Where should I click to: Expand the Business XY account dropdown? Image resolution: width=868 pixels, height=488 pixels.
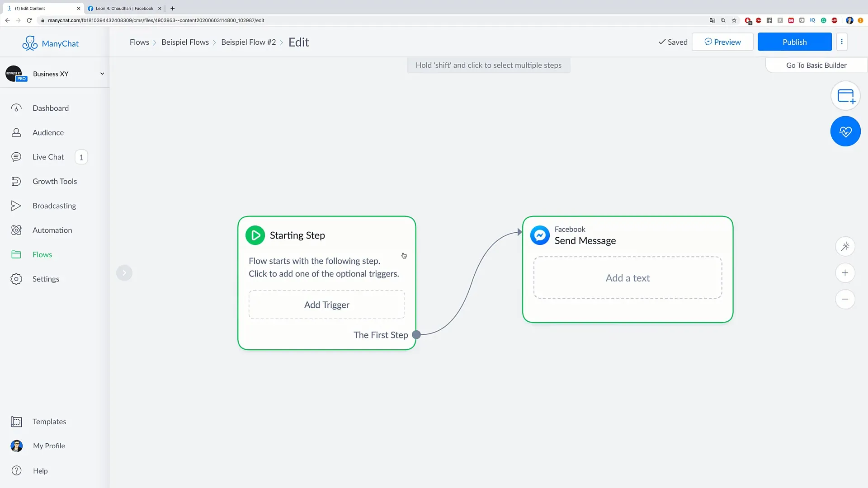point(101,73)
